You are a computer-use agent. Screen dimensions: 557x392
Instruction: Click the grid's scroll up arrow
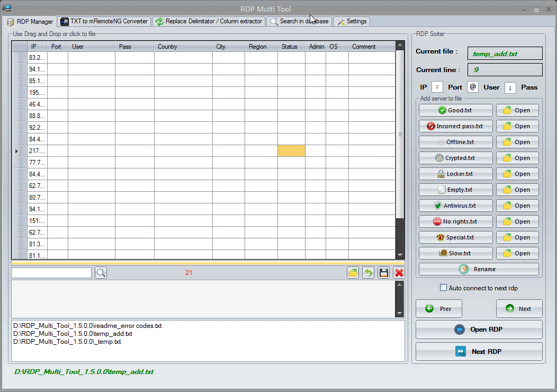[x=400, y=46]
